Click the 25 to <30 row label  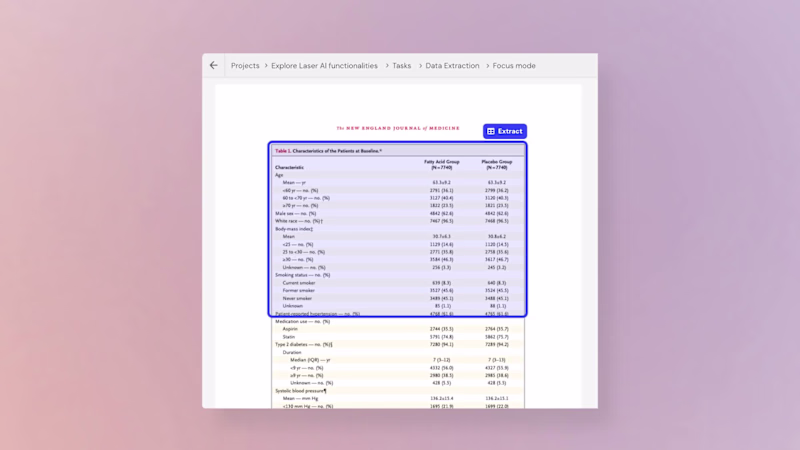pos(304,252)
